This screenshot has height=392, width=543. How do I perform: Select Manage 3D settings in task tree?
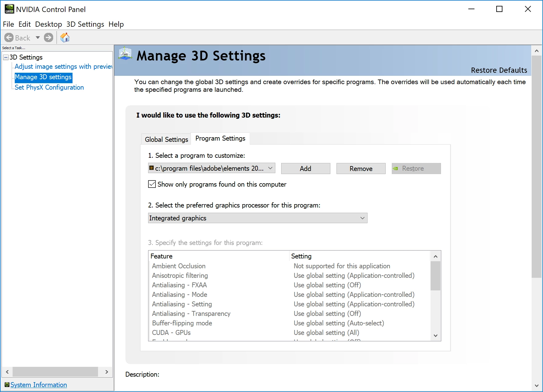tap(43, 77)
